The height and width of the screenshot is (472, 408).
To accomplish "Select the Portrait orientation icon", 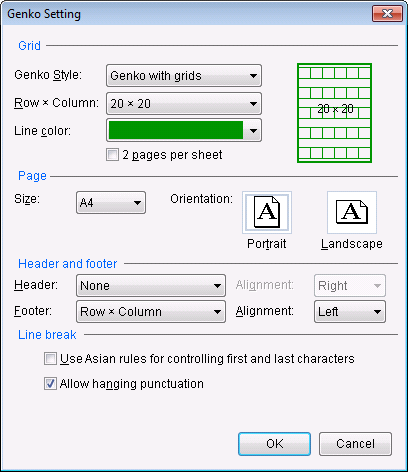I will click(x=267, y=212).
